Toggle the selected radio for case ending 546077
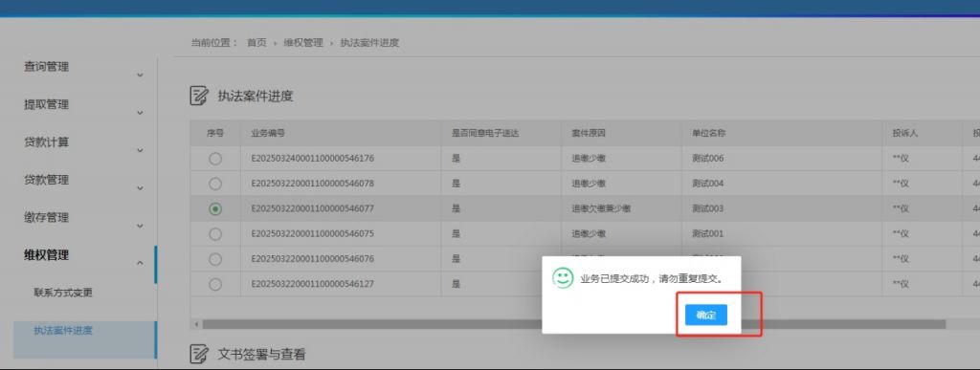Screen dimensions: 980x370 coord(215,209)
